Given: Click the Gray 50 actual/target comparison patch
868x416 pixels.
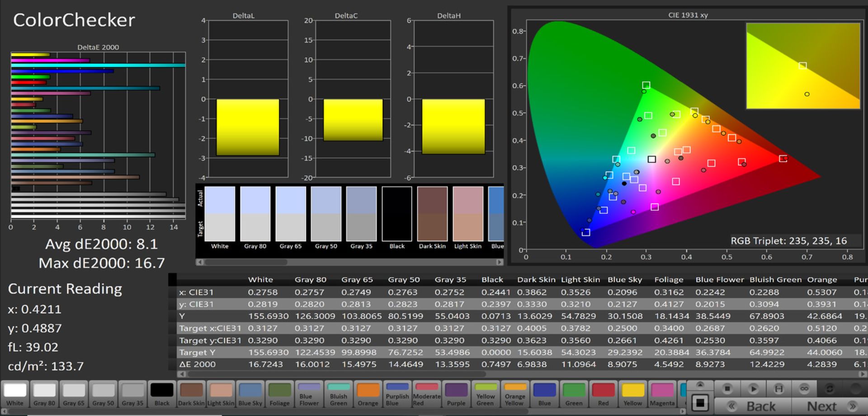Looking at the screenshot, I should pos(326,214).
